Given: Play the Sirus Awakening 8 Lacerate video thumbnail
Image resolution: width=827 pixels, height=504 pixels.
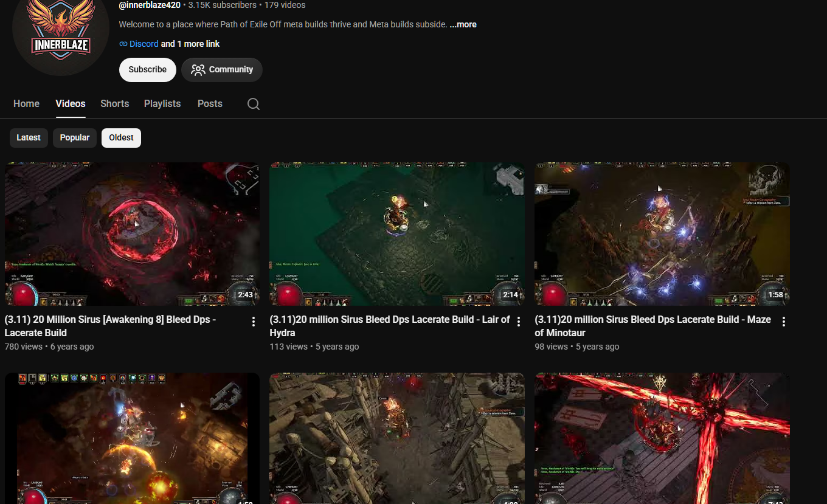Looking at the screenshot, I should (132, 234).
